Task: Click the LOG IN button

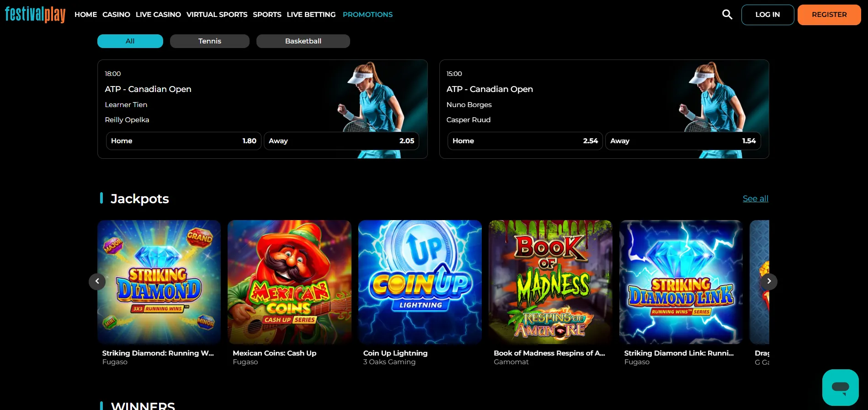Action: tap(767, 15)
